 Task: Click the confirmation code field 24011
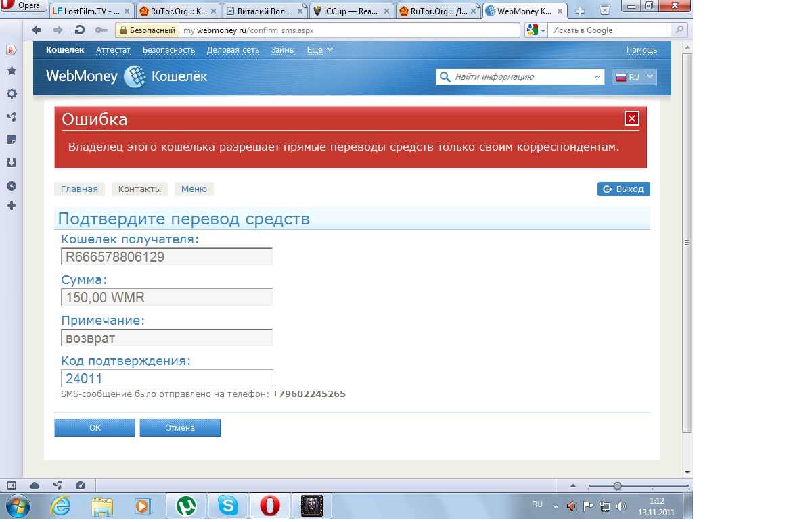[x=166, y=379]
